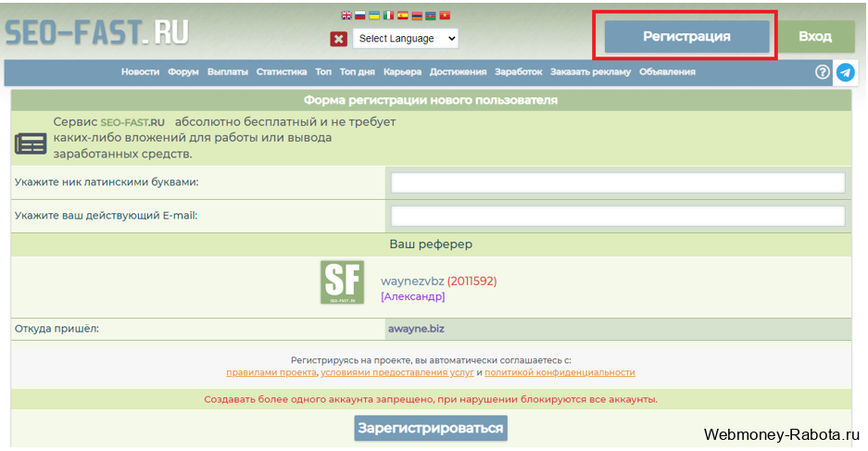Switch language using the British flag
This screenshot has height=451, width=868.
[x=346, y=16]
